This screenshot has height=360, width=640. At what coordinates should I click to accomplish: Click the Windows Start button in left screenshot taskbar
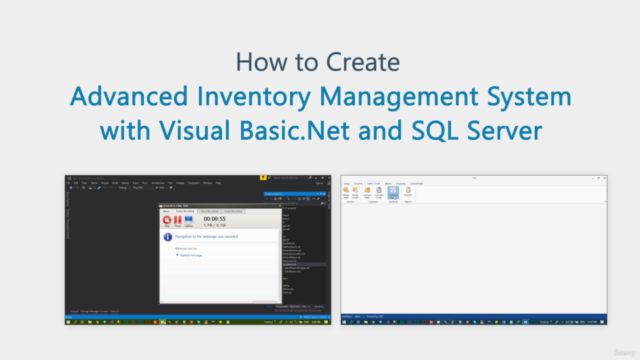tap(68, 322)
